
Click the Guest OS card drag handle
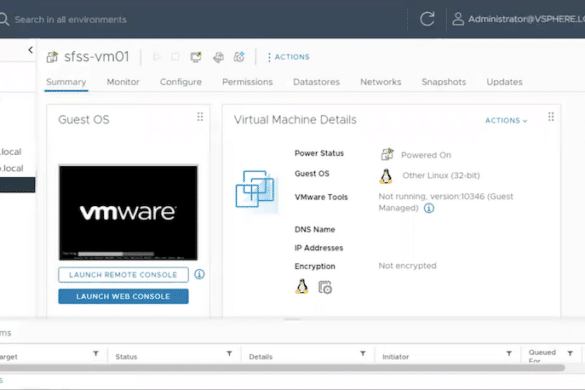200,117
